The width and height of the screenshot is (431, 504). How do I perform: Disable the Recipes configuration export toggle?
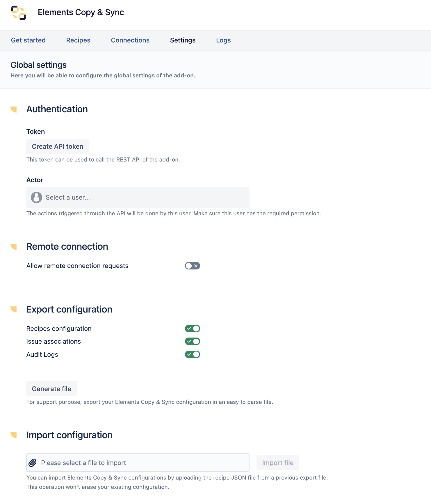192,329
